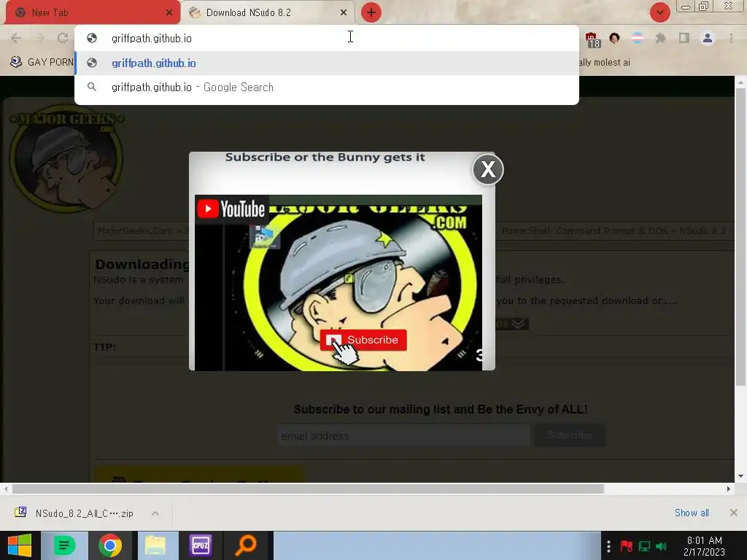The height and width of the screenshot is (560, 747).
Task: Reload the page with the refresh icon
Action: point(63,38)
